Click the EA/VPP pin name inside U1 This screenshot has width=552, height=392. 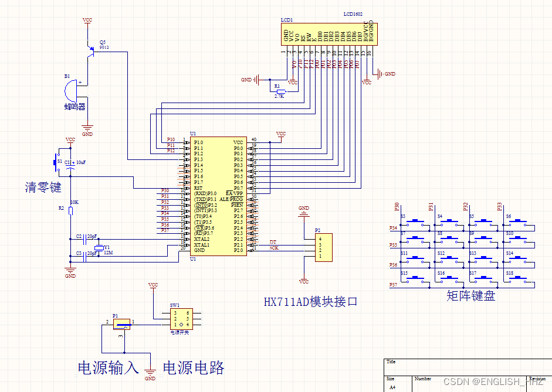(235, 193)
